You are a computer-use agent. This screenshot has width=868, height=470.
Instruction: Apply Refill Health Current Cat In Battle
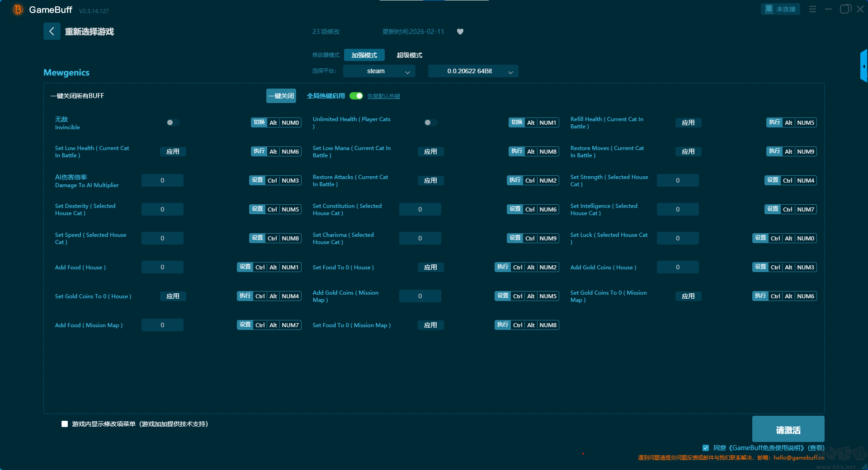point(688,122)
